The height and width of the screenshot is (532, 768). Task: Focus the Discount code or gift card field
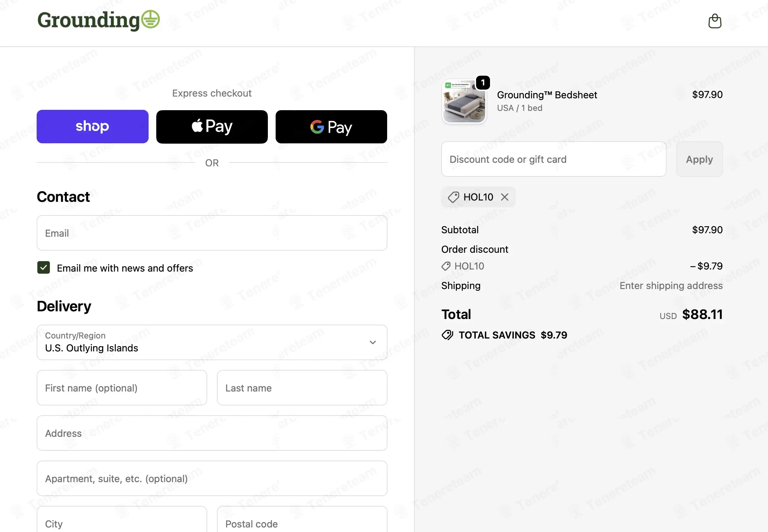tap(554, 159)
